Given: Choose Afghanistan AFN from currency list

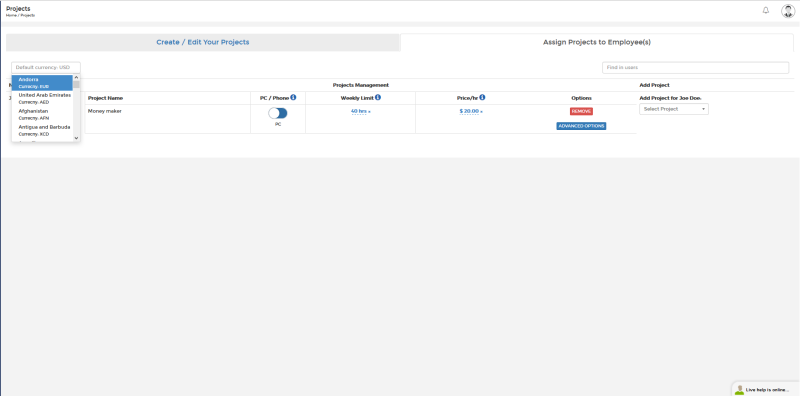Looking at the screenshot, I should 42,114.
